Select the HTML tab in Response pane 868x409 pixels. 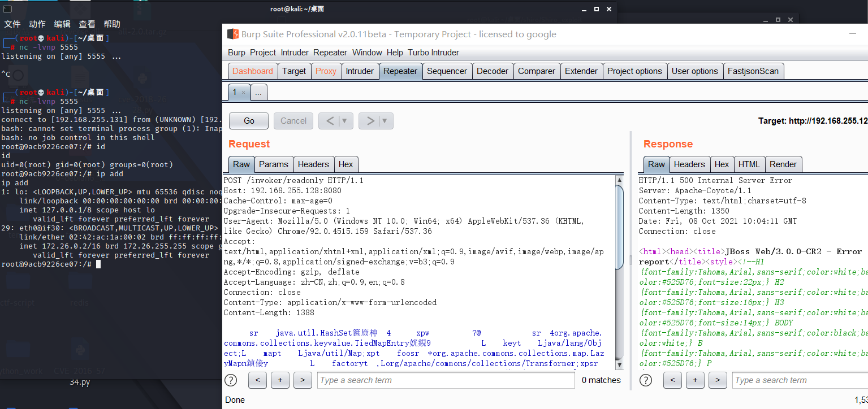[749, 164]
